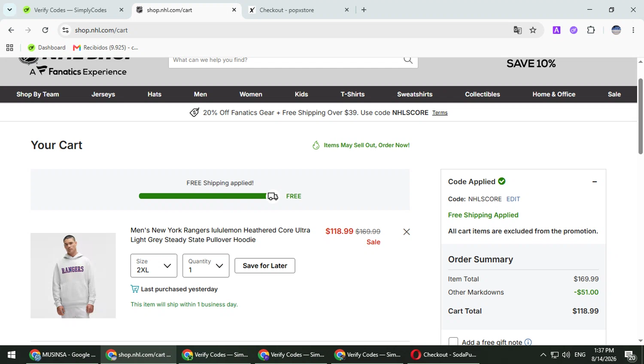Click the volume icon in system tray
Screen dimensions: 644x364
click(x=566, y=355)
